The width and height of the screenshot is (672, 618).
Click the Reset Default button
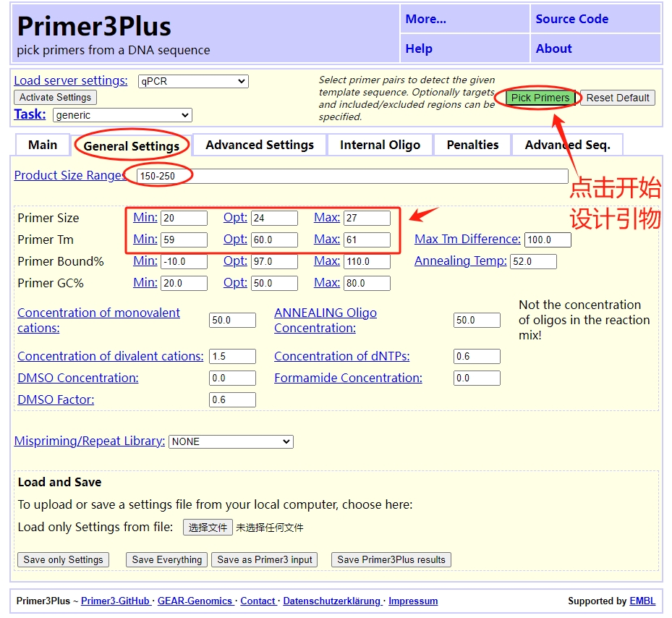pyautogui.click(x=618, y=98)
